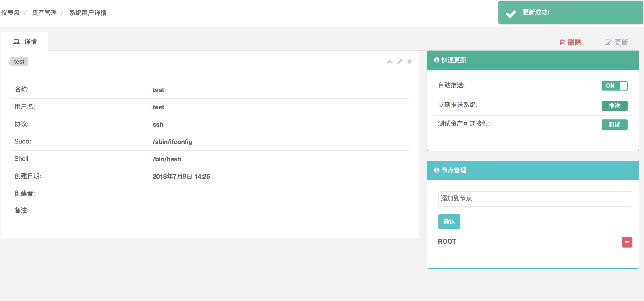Collapse the test panel using the chevron
Image resolution: width=644 pixels, height=301 pixels.
point(389,61)
